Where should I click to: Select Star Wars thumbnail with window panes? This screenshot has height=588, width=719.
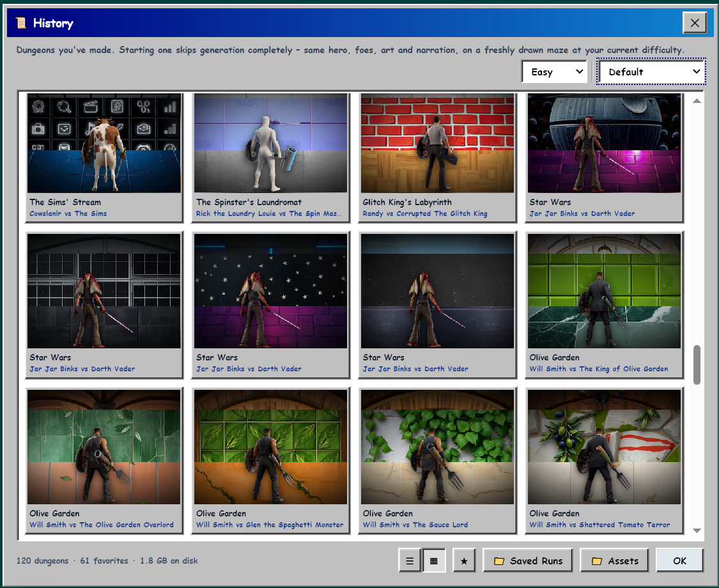(x=104, y=291)
